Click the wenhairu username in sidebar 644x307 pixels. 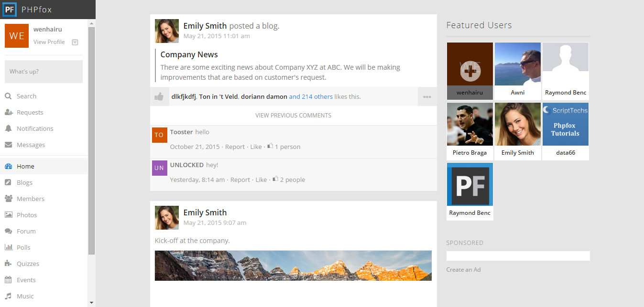[48, 29]
